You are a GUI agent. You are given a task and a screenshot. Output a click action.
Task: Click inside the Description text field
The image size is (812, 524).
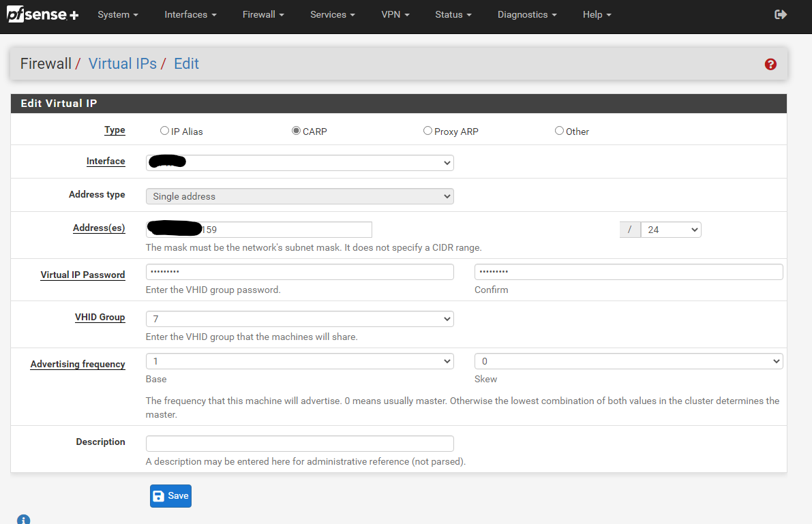pos(299,443)
